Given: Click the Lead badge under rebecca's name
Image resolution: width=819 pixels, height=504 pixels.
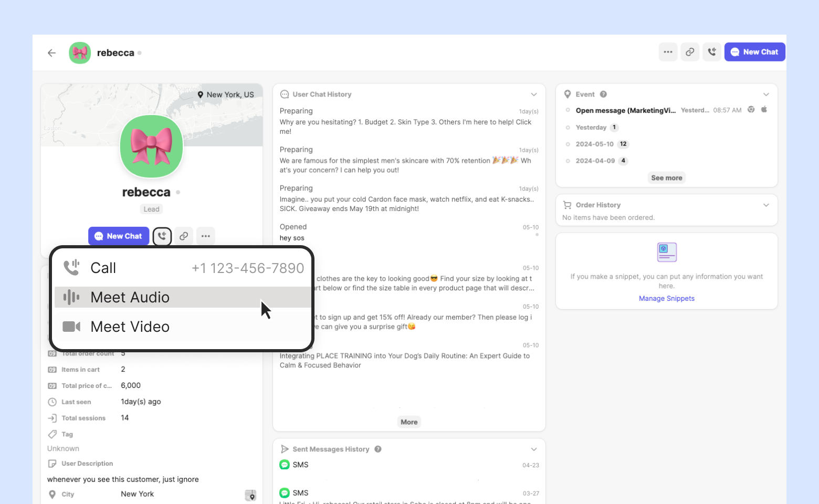Looking at the screenshot, I should click(152, 209).
